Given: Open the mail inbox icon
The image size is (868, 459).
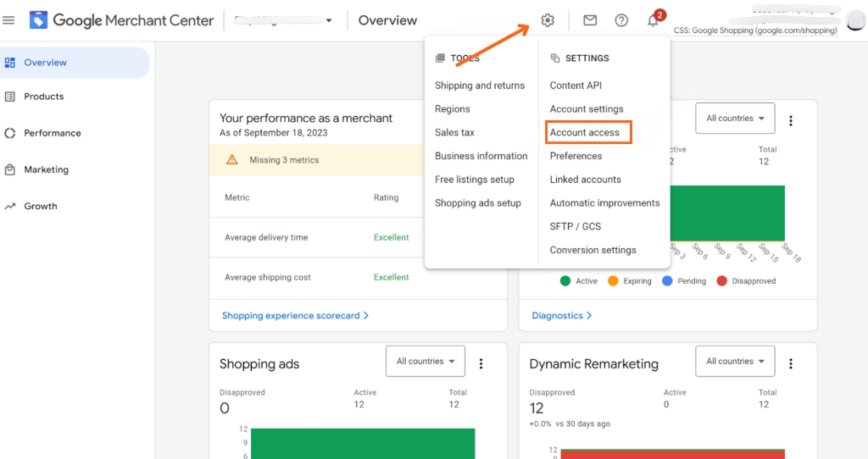Looking at the screenshot, I should (590, 20).
